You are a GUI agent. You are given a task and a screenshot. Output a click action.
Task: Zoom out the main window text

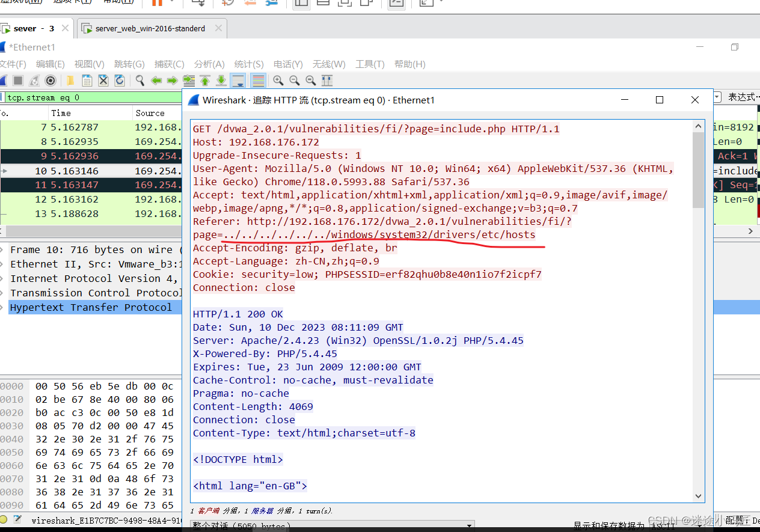tap(295, 80)
